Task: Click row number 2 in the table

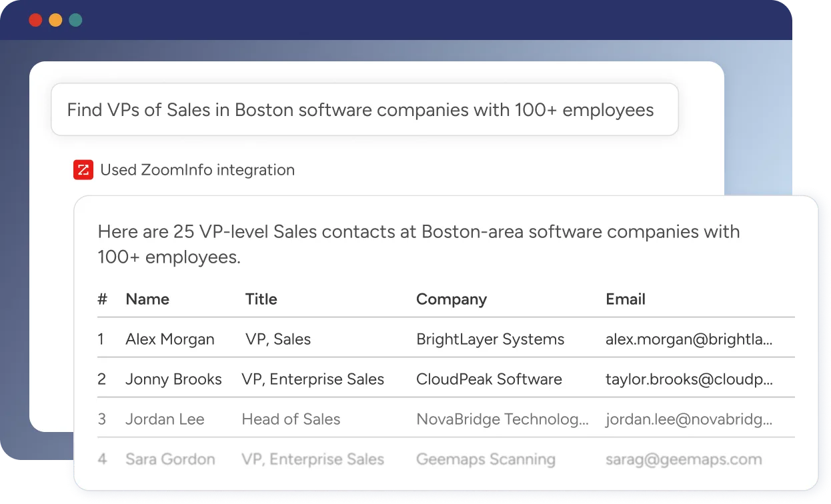Action: click(101, 379)
